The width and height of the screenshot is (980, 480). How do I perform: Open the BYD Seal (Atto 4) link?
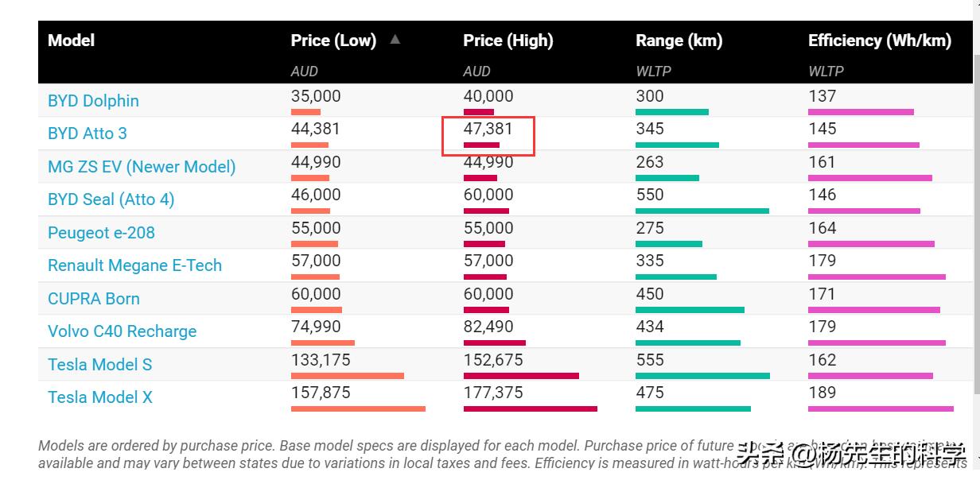111,199
